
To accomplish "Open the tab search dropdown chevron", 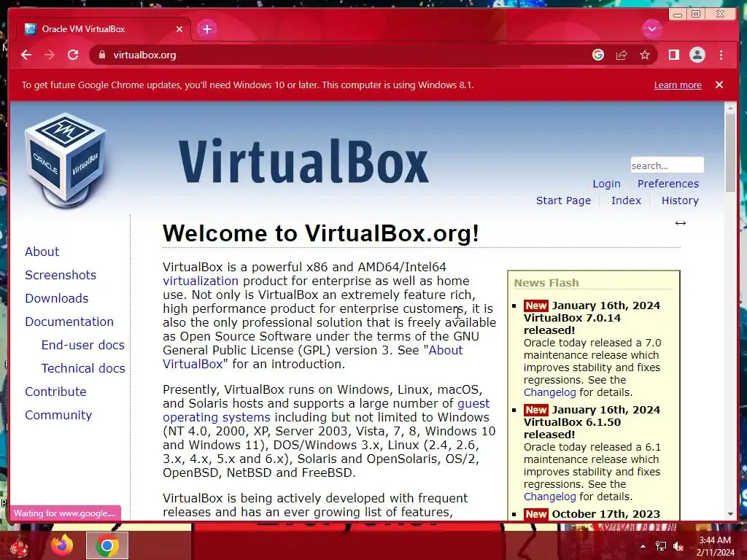I will click(651, 29).
